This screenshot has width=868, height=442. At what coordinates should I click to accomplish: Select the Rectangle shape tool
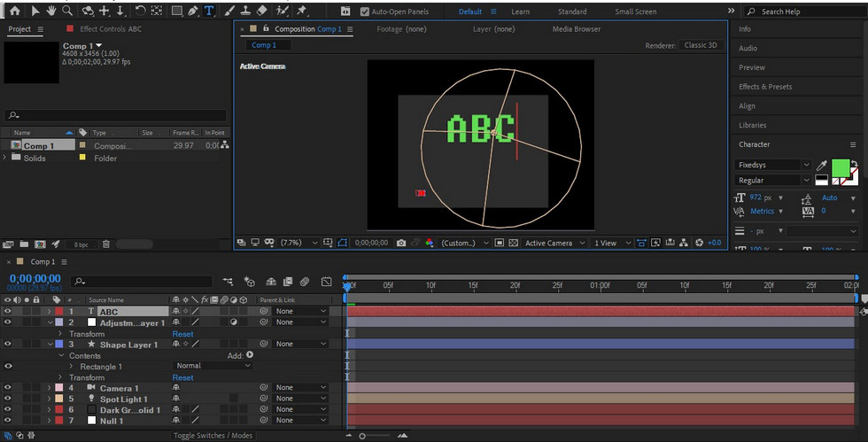click(176, 11)
